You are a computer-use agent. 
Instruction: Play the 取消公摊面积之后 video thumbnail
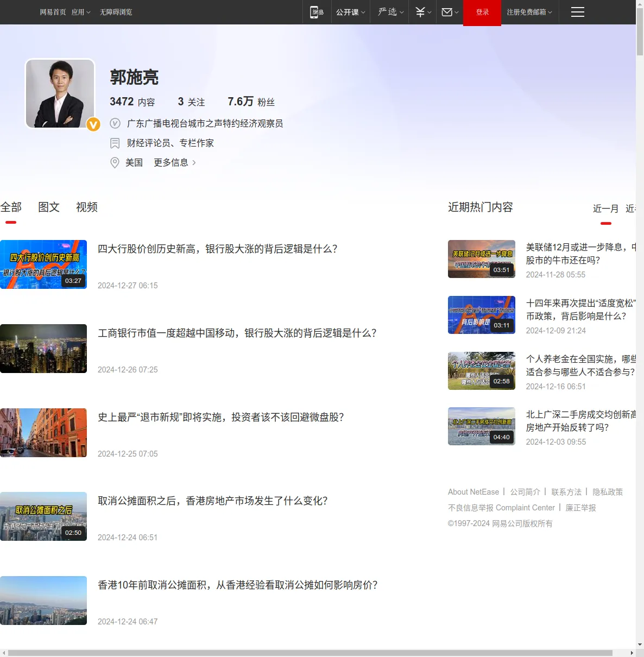[x=43, y=516]
